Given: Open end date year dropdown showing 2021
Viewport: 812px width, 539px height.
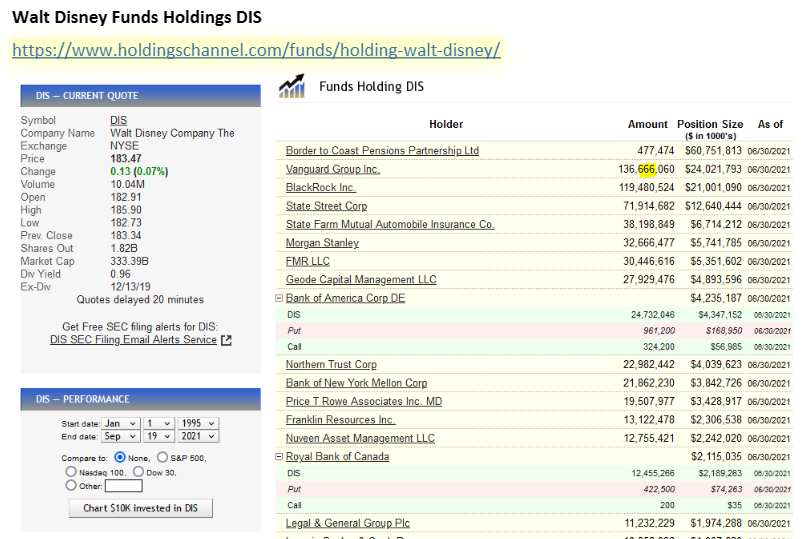Looking at the screenshot, I should pyautogui.click(x=198, y=436).
